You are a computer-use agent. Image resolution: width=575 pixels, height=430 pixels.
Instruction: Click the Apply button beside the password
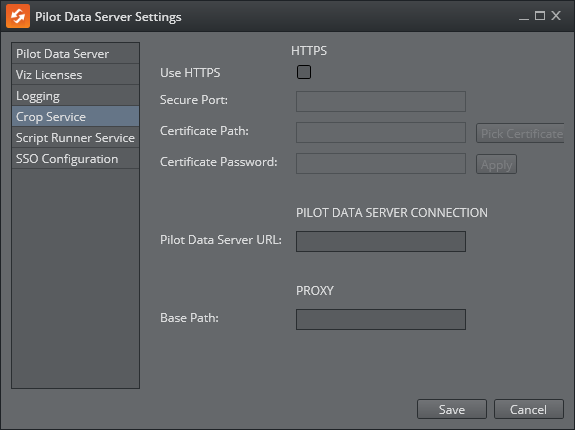click(x=496, y=164)
